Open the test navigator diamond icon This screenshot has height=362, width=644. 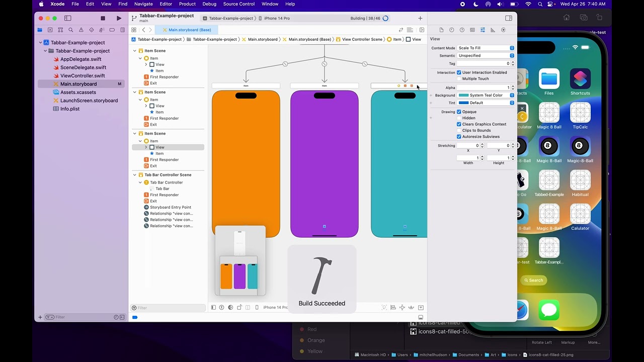pos(91,30)
